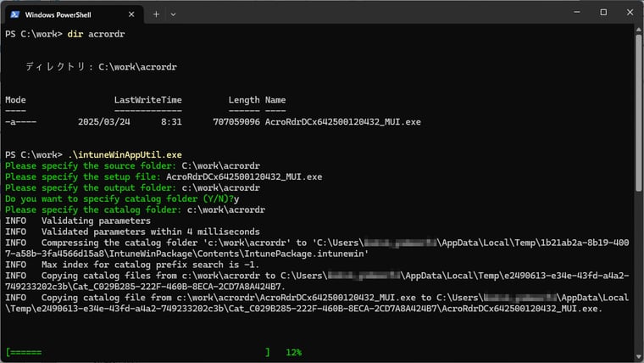The image size is (644, 363).
Task: Close the Windows PowerShell tab
Action: pyautogui.click(x=131, y=14)
